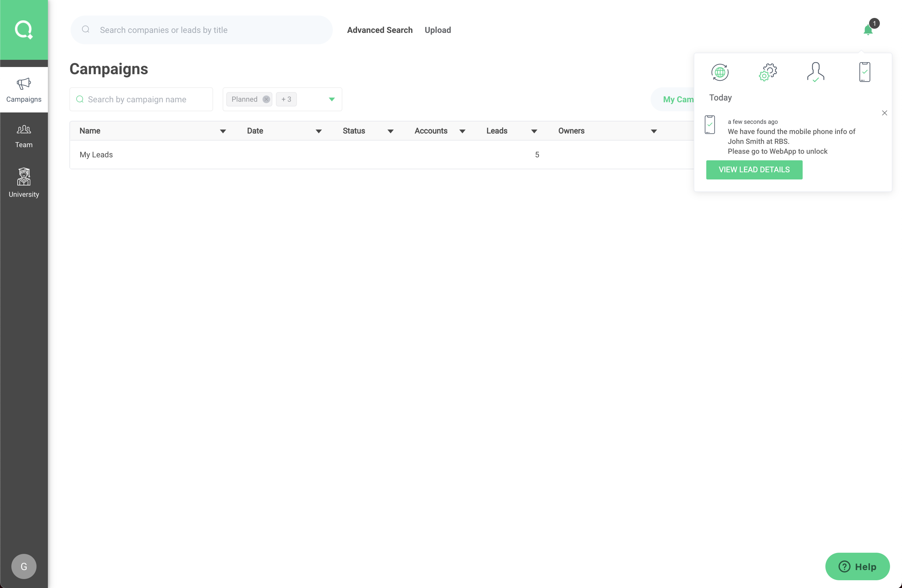Open the Owners column dropdown arrow
The height and width of the screenshot is (588, 902).
[654, 131]
